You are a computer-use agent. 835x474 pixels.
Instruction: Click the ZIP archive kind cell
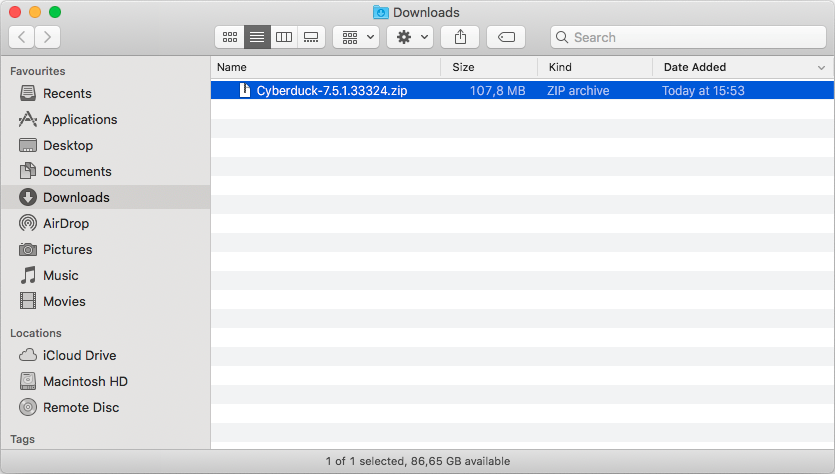578,91
